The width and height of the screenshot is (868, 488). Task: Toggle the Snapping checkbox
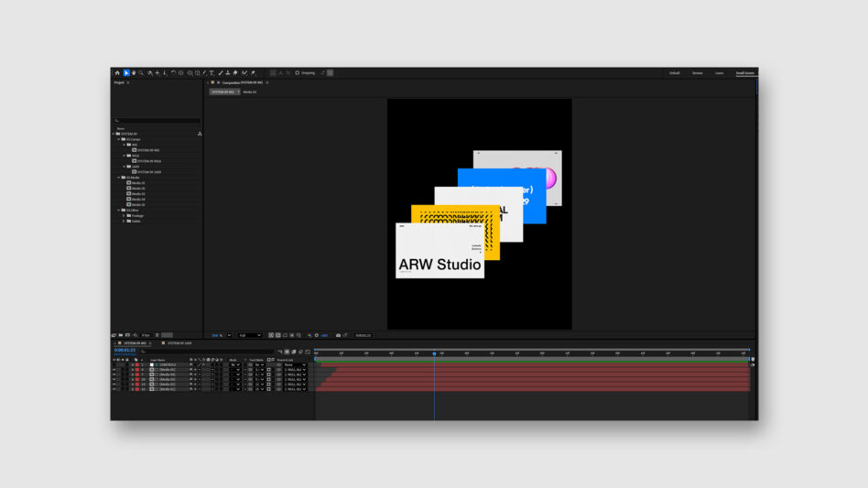298,73
